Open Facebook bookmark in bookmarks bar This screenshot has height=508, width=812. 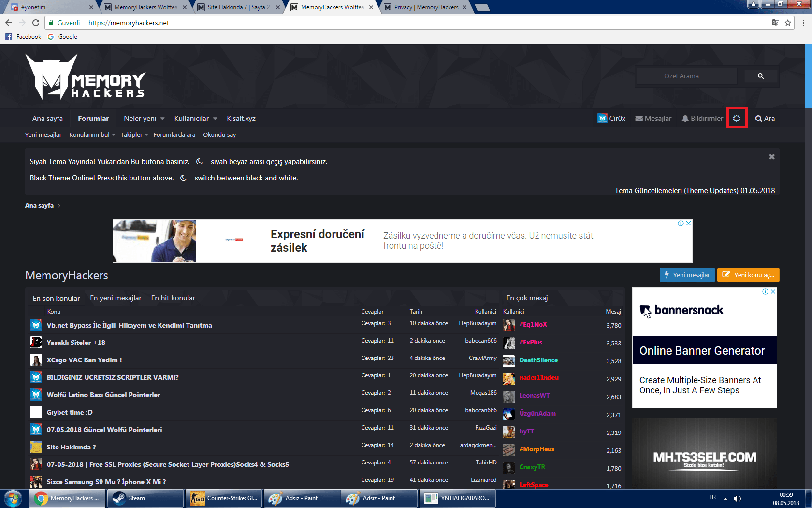point(23,37)
